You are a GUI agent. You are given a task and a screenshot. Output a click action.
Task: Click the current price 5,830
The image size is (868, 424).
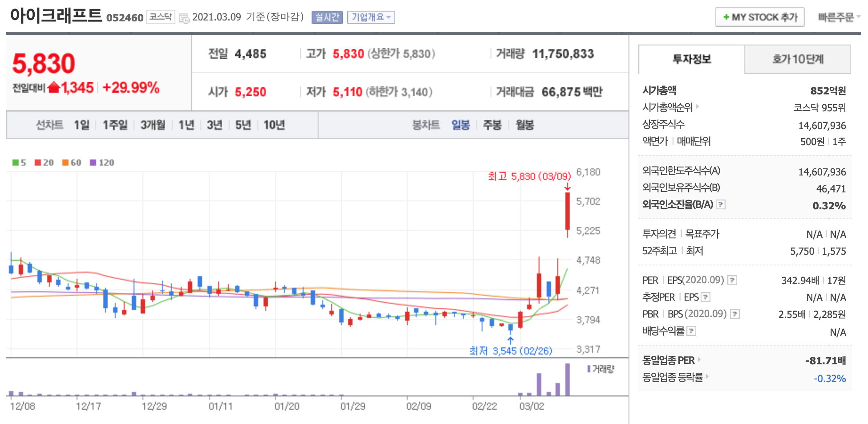(x=44, y=63)
